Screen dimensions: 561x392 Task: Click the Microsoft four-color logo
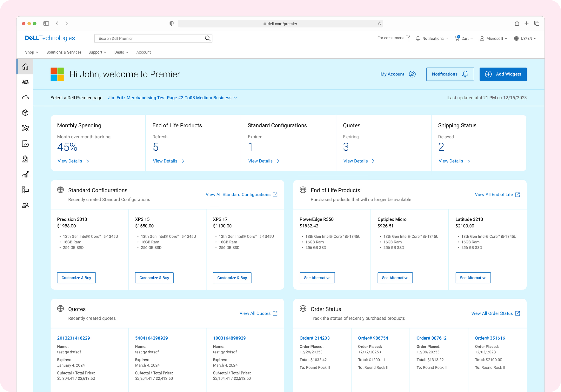click(x=57, y=74)
